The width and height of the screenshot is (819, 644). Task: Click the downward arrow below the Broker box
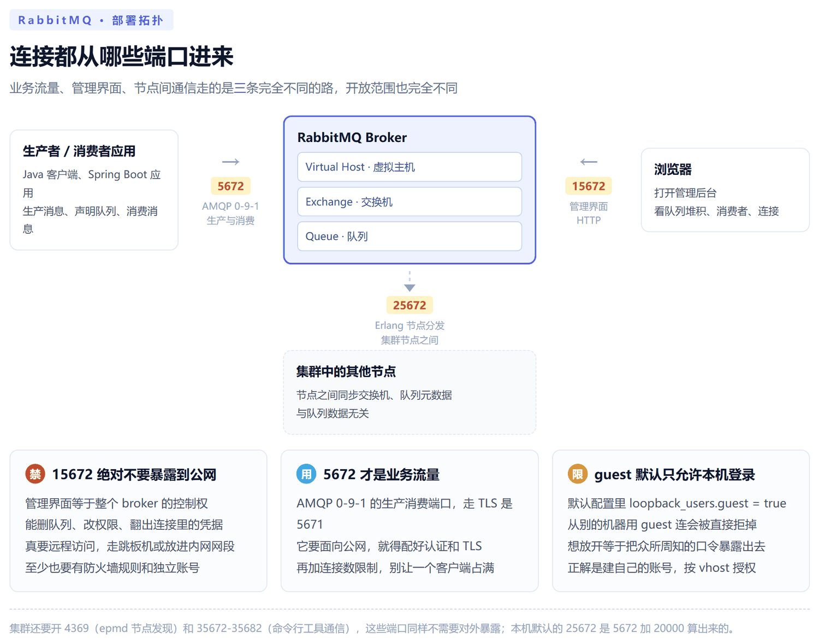point(410,281)
